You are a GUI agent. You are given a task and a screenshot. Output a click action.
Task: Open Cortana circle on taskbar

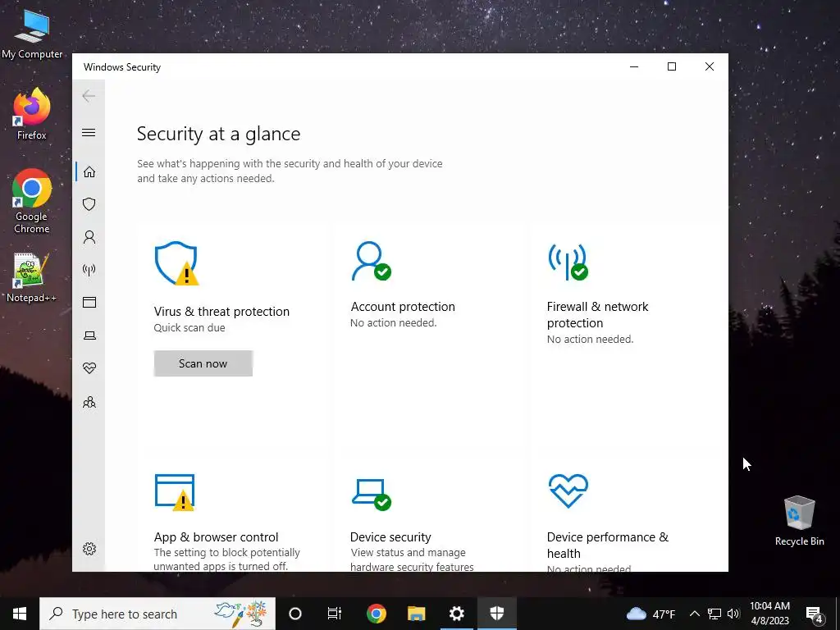coord(295,614)
